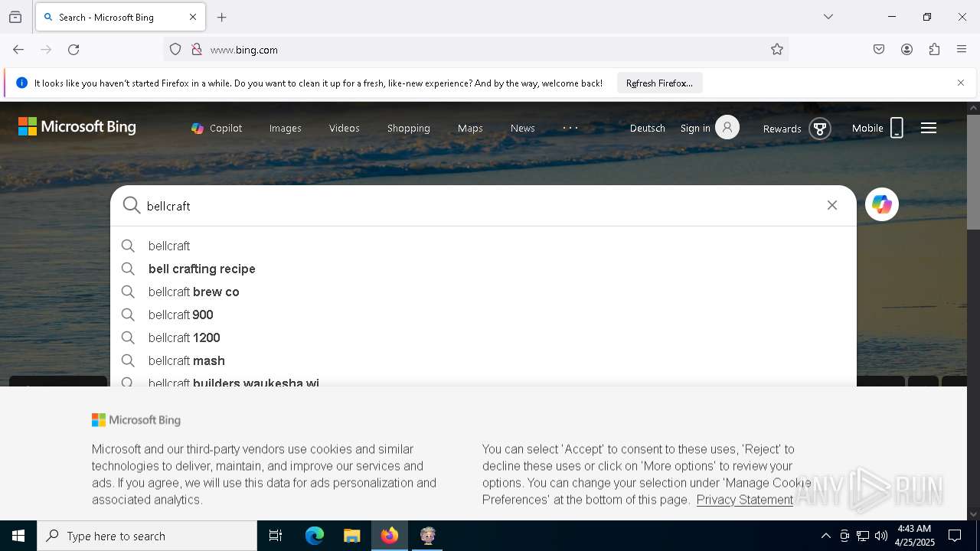Select suggestion 'bell crafting recipe'

pyautogui.click(x=483, y=269)
